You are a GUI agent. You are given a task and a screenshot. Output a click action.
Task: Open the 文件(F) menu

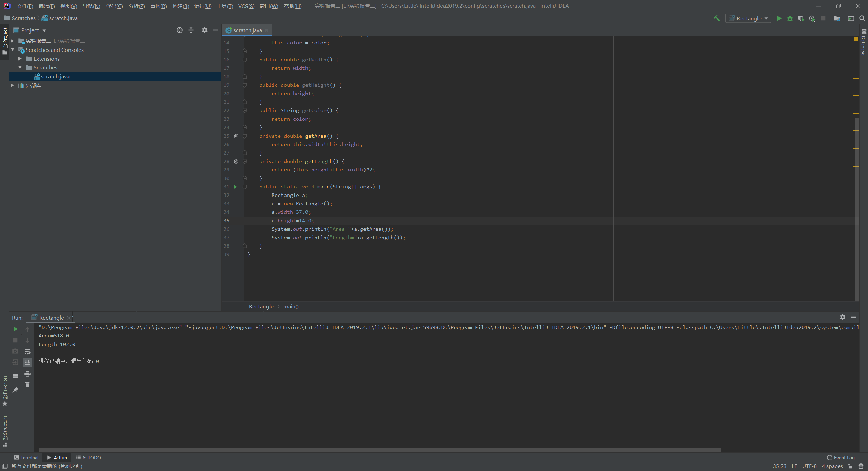(25, 6)
